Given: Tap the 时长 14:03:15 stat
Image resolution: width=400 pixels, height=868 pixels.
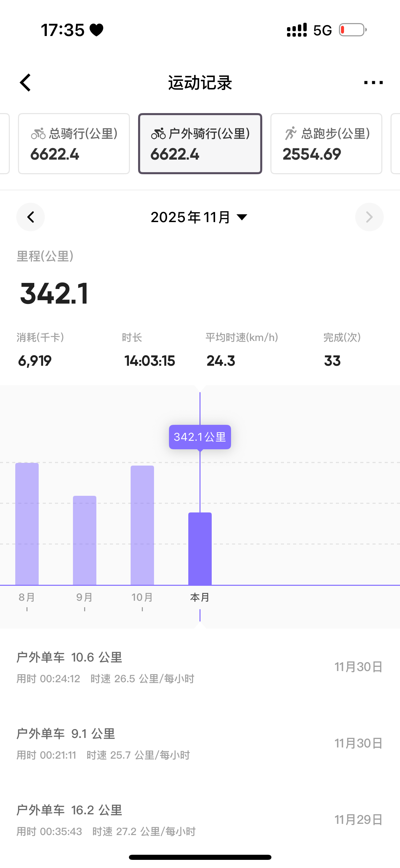Looking at the screenshot, I should [149, 350].
